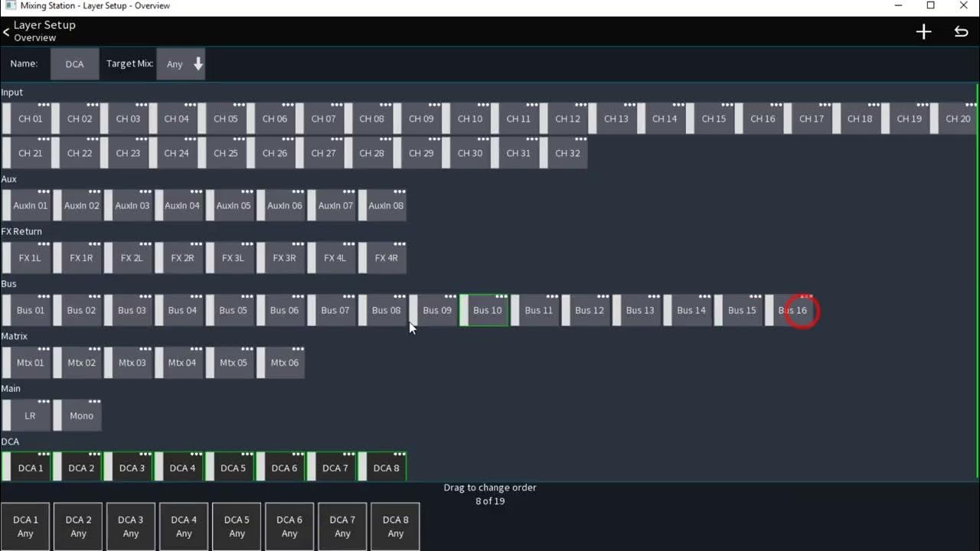Toggle Bus 08 in the layer

pos(383,310)
